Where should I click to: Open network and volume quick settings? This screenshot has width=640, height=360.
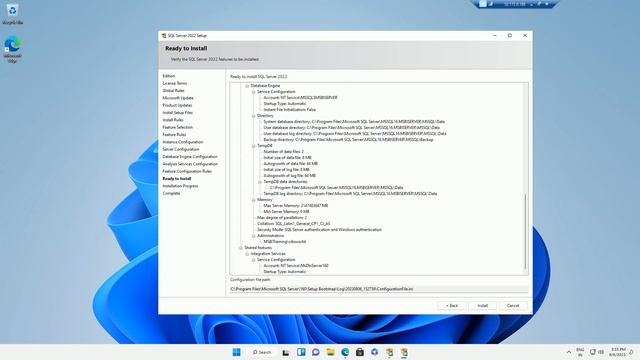click(x=596, y=352)
